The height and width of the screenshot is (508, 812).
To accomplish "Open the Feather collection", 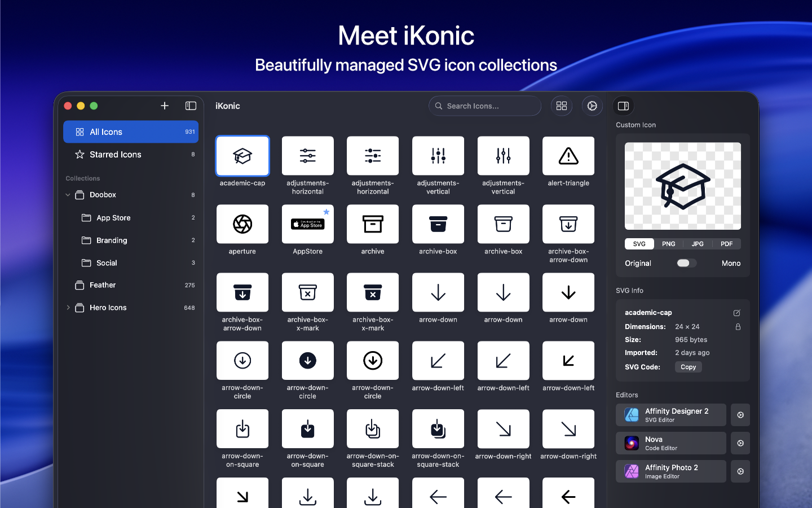I will [x=131, y=285].
